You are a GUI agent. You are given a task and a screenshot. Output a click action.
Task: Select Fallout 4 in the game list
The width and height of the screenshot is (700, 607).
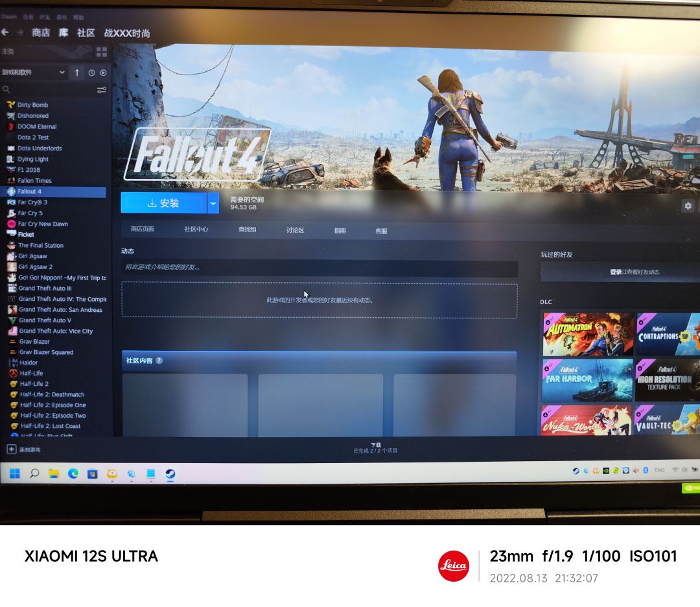[x=53, y=191]
